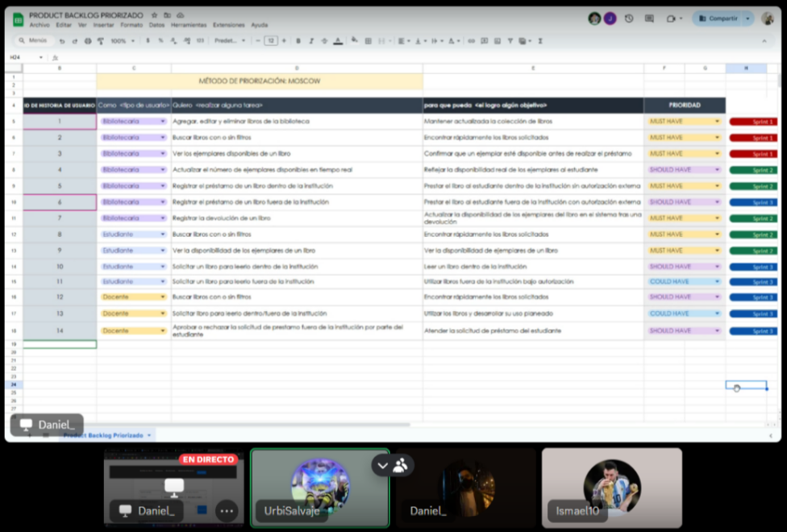Click the undo icon in toolbar

click(x=62, y=40)
